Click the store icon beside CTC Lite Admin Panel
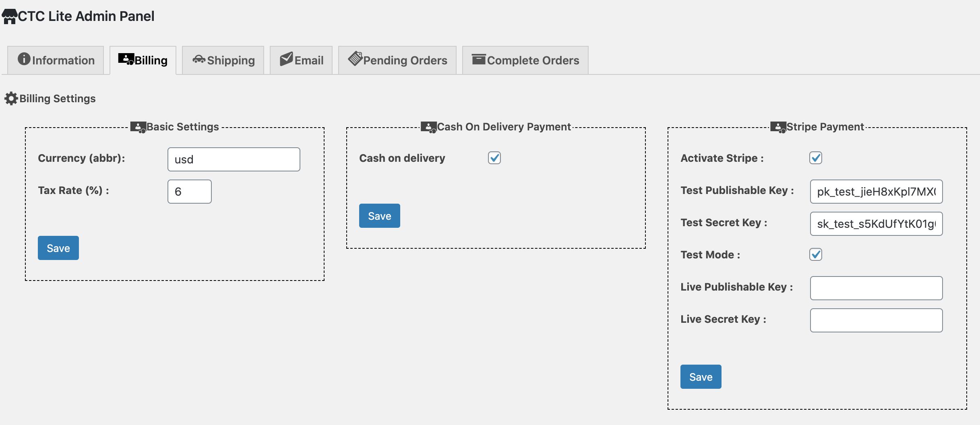 tap(9, 17)
